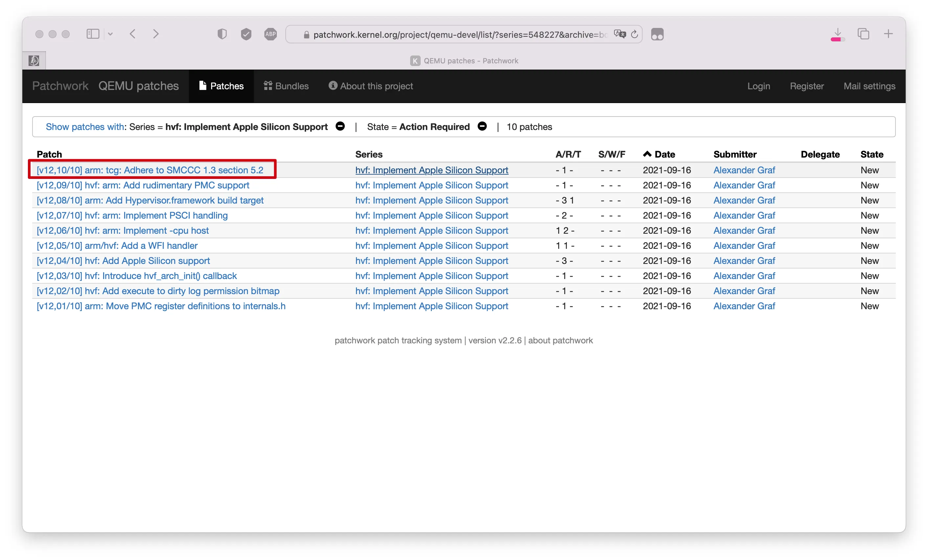Add a new tab

pos(888,34)
